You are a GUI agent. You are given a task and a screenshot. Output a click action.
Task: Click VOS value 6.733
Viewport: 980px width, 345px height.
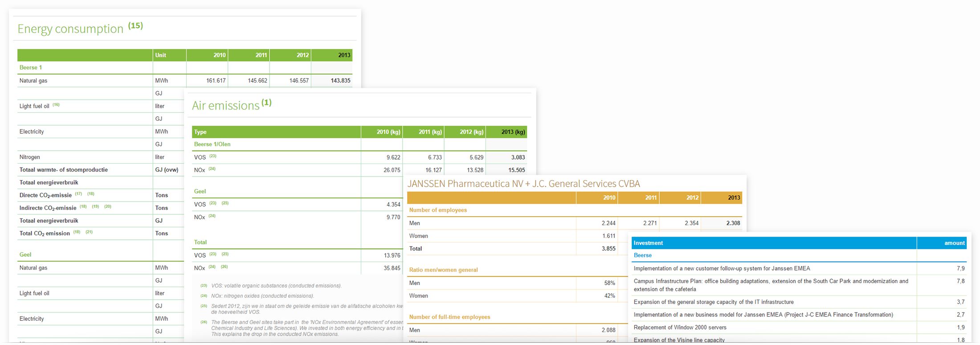435,157
